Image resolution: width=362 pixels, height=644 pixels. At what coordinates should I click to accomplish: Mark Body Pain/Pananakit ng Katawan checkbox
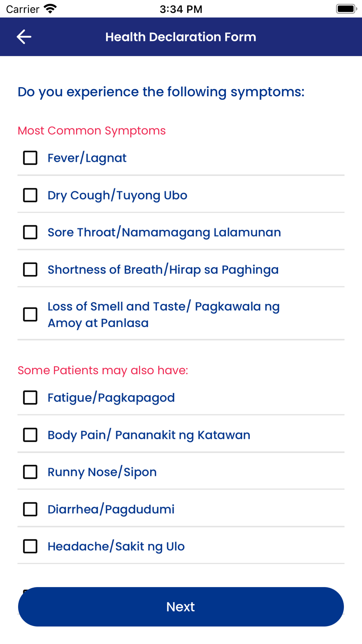(x=30, y=435)
